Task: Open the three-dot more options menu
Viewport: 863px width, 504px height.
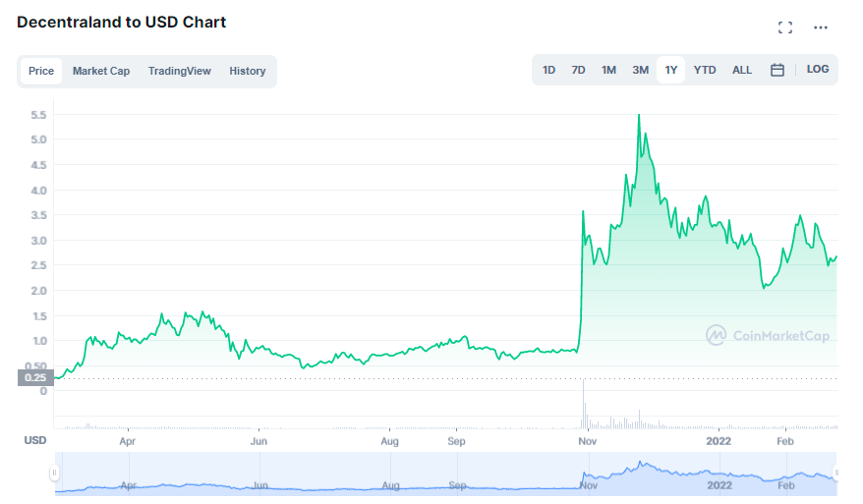Action: point(821,28)
